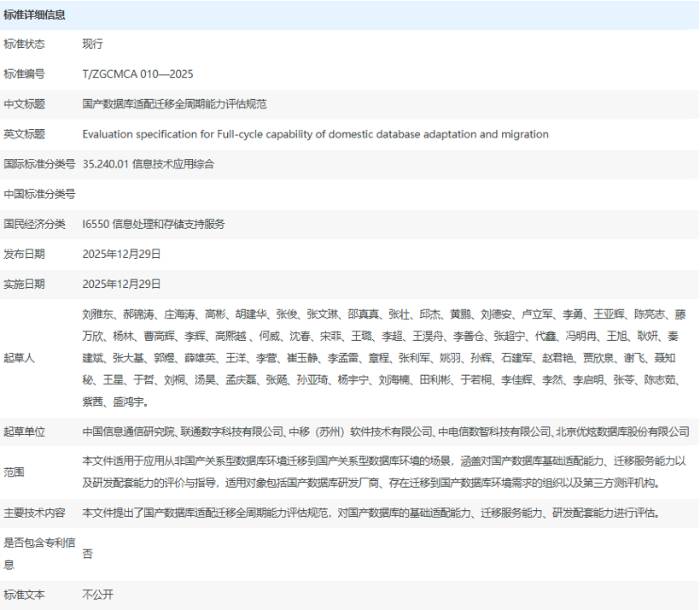700x610 pixels.
Task: Click the date next to 发布日期
Action: 121,254
